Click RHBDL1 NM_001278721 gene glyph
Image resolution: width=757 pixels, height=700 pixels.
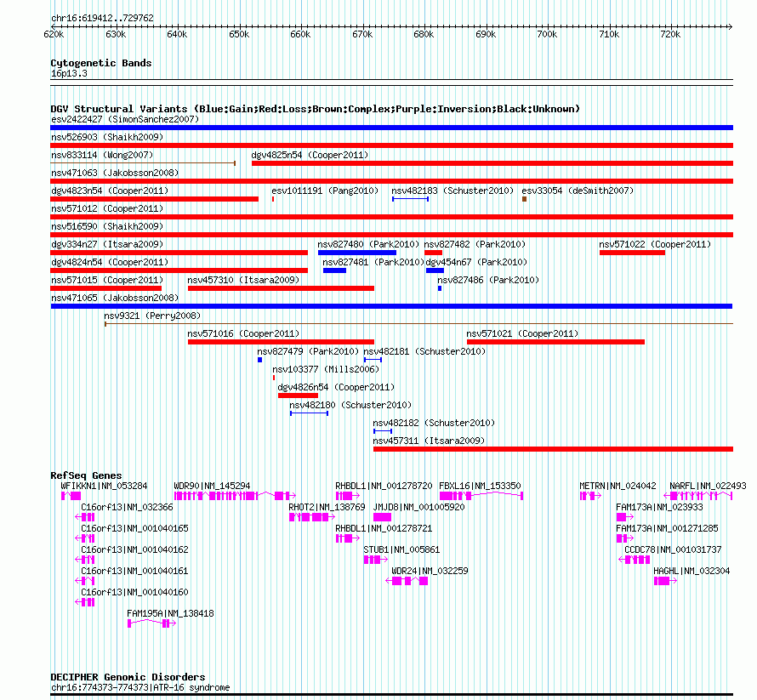click(x=348, y=538)
